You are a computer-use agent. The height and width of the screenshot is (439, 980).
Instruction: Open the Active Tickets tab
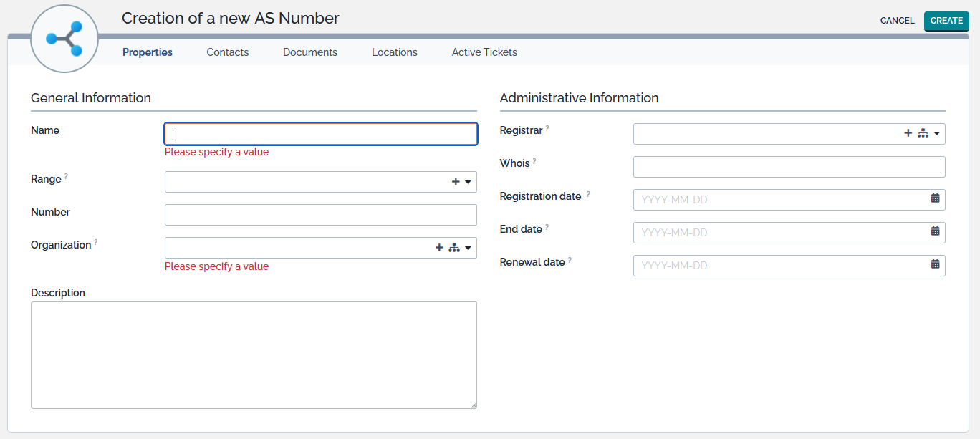tap(484, 52)
